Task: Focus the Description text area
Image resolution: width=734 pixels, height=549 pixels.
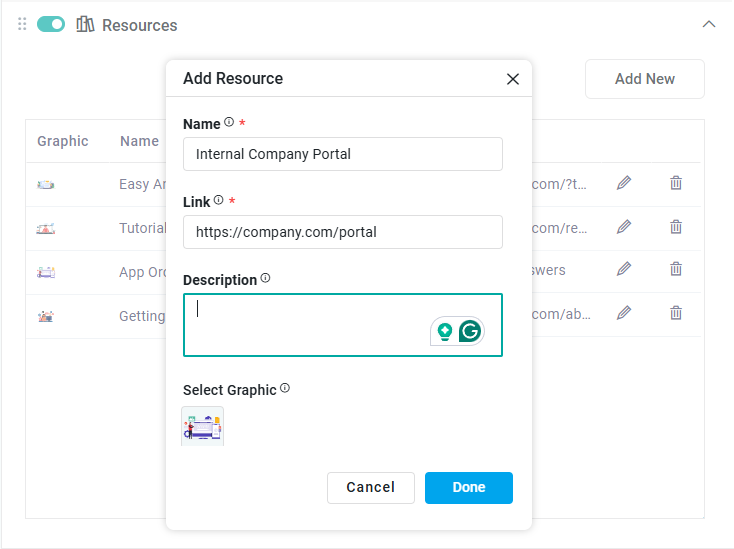Action: tap(343, 325)
